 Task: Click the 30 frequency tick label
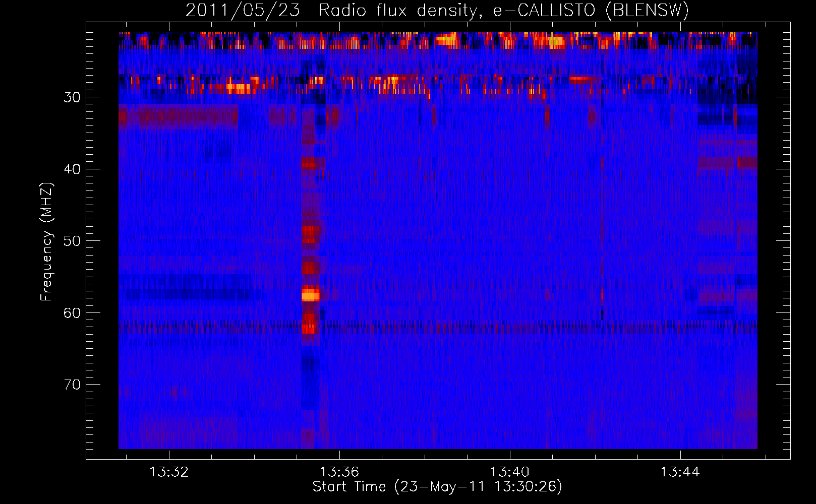[72, 97]
